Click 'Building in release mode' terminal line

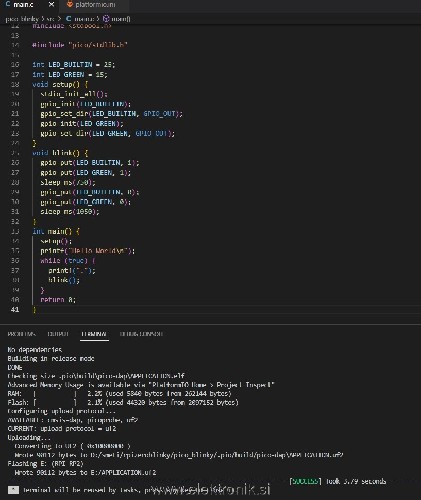point(51,359)
